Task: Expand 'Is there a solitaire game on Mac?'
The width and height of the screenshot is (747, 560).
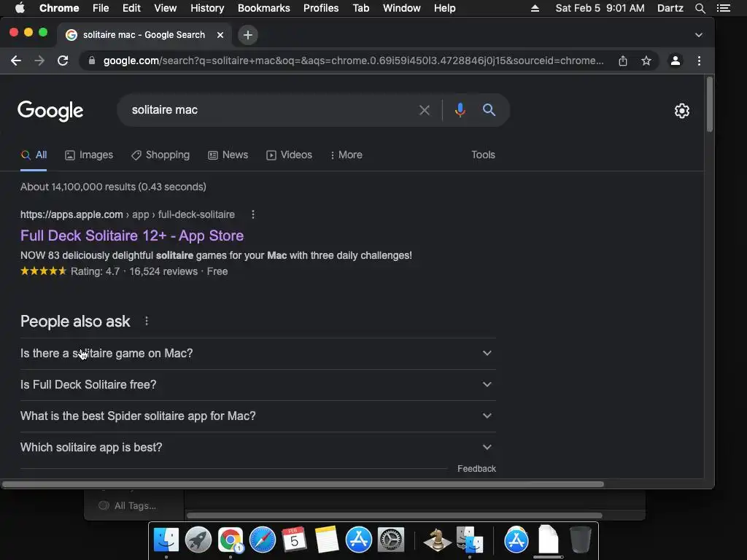Action: [258, 354]
